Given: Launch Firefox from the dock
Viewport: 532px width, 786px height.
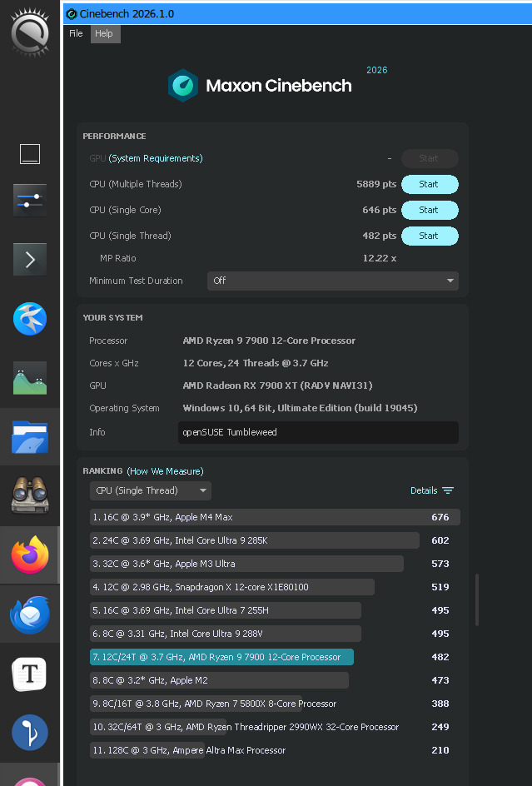Looking at the screenshot, I should 30,555.
